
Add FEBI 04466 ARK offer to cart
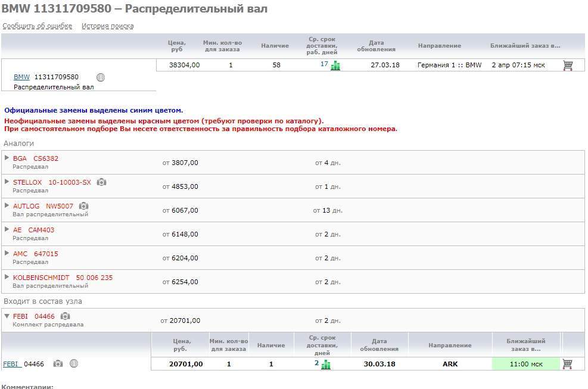[x=567, y=364]
